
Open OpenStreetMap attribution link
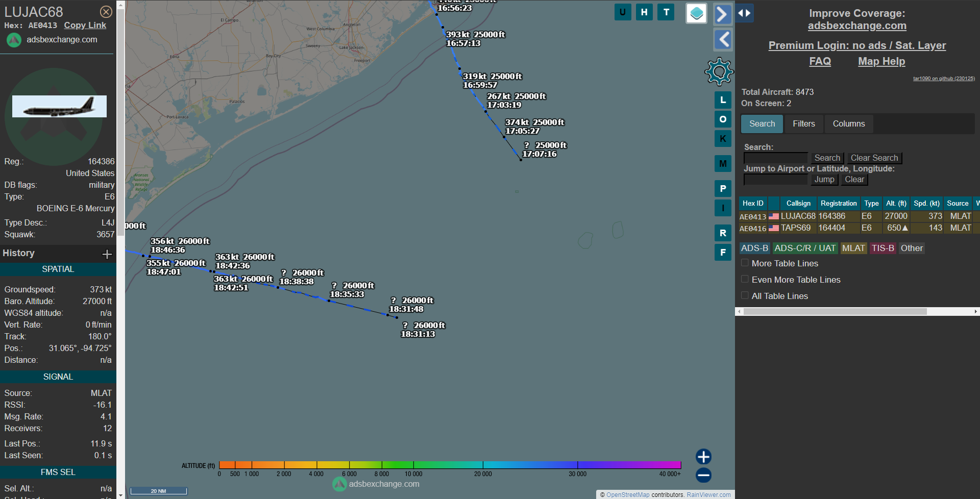tap(628, 495)
